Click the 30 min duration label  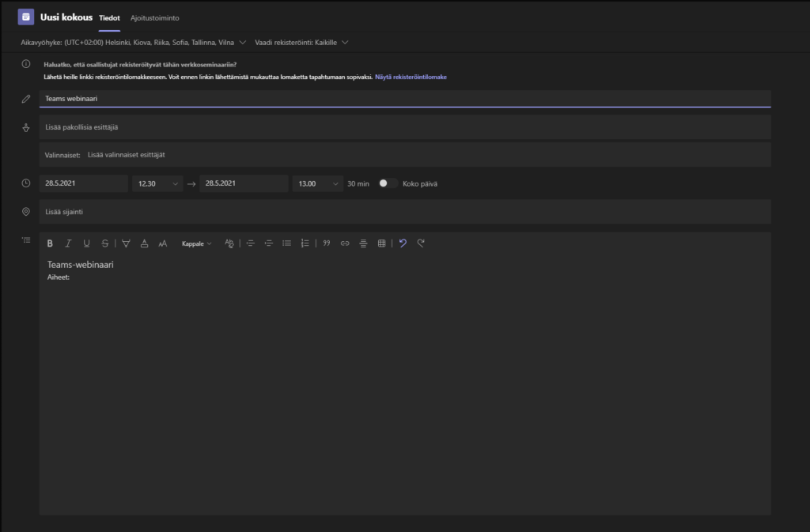tap(358, 183)
